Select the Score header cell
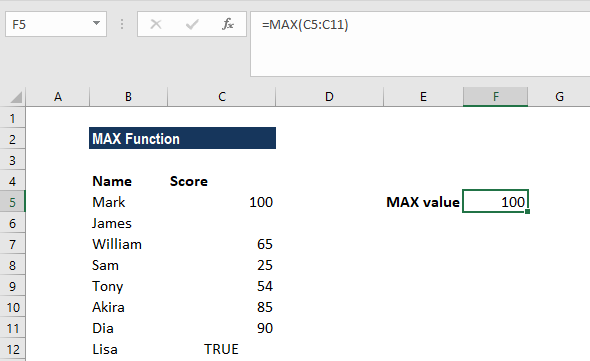Screen dimensions: 590x361 (x=222, y=181)
